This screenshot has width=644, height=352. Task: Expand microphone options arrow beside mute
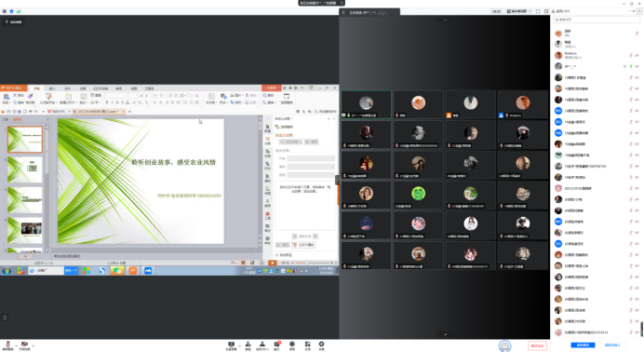(16, 345)
